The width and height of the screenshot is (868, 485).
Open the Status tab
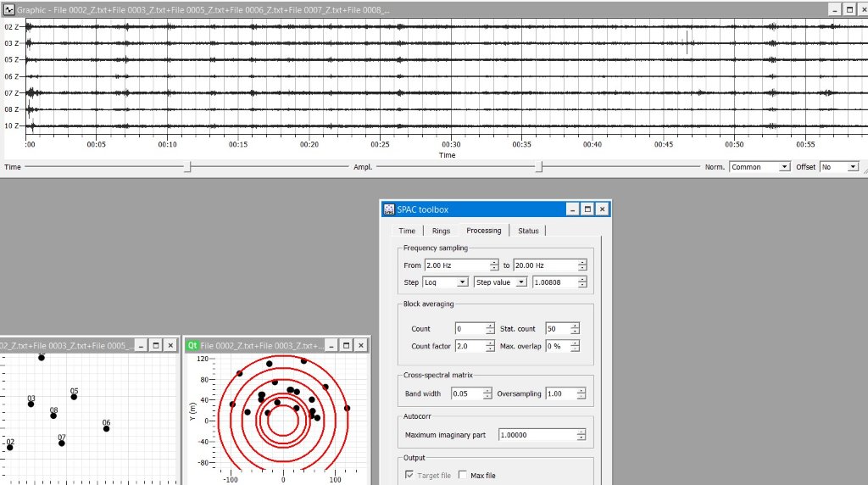click(528, 231)
